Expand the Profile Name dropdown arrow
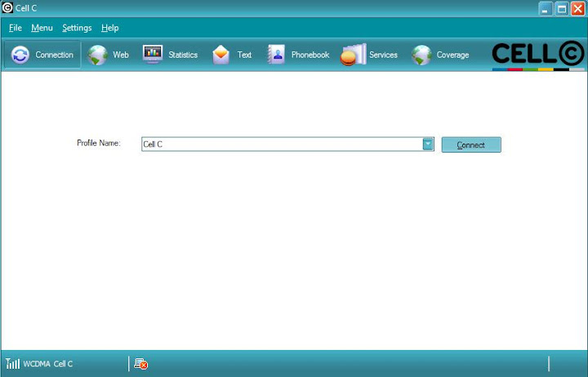This screenshot has width=588, height=377. 428,144
